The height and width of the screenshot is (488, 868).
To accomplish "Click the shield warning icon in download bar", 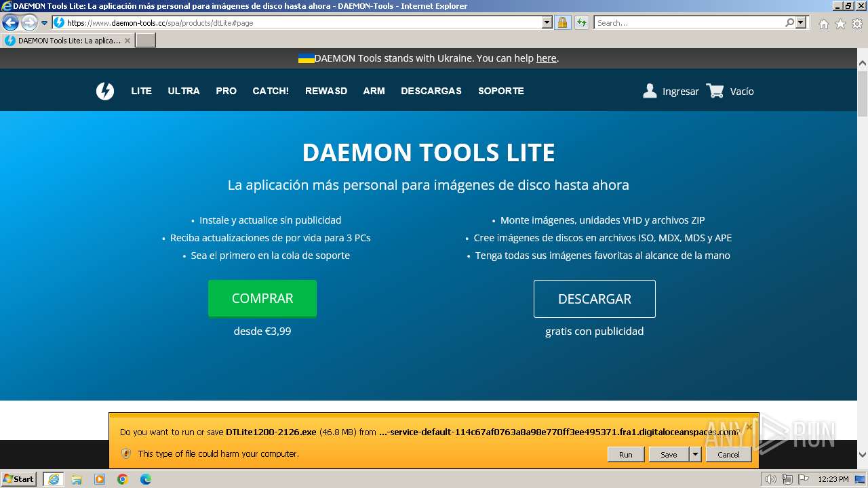I will 126,453.
